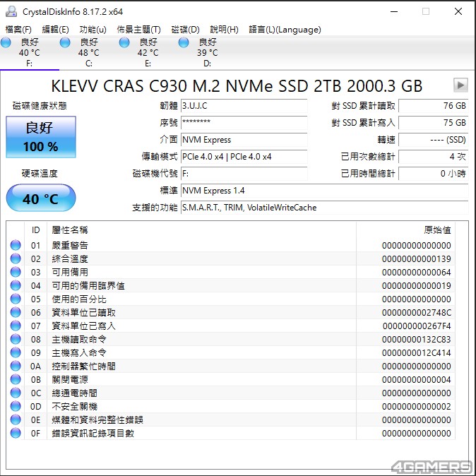Click the power on hours value 0 小時
Image resolution: width=476 pixels, height=476 pixels.
(433, 174)
